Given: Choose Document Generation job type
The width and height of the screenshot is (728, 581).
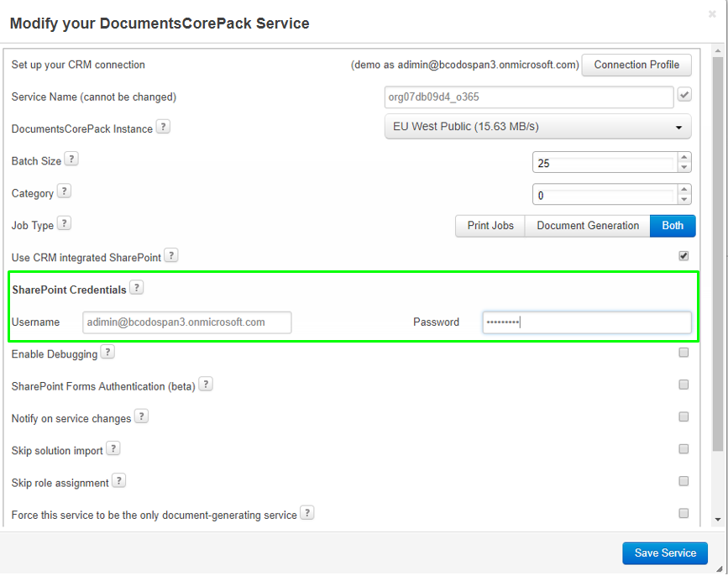Looking at the screenshot, I should [x=588, y=226].
